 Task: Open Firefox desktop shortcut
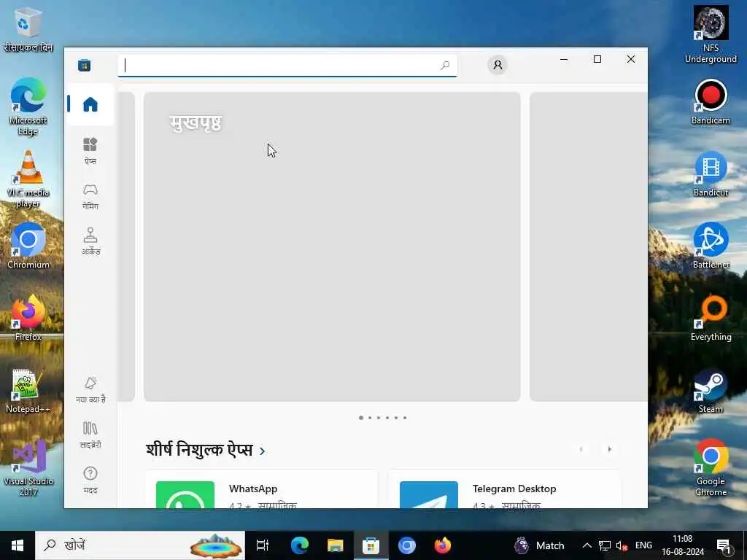pyautogui.click(x=28, y=318)
